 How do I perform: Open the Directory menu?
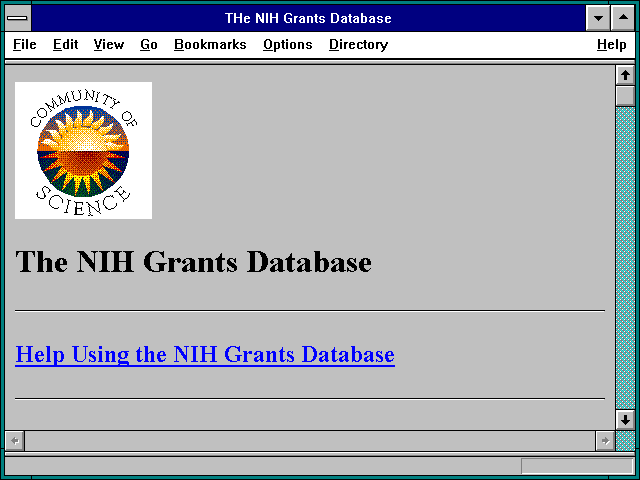[x=358, y=44]
